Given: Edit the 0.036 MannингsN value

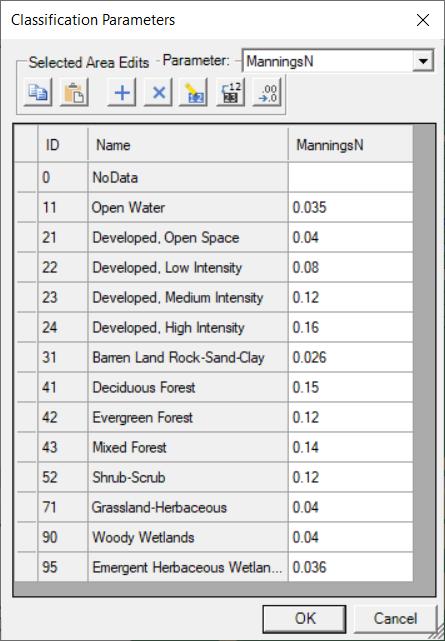Looking at the screenshot, I should (351, 567).
